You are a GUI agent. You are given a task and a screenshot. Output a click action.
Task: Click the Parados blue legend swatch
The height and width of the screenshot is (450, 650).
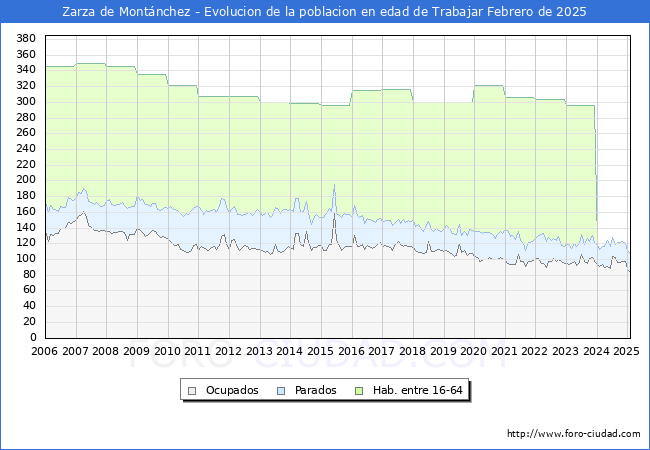[x=281, y=391]
